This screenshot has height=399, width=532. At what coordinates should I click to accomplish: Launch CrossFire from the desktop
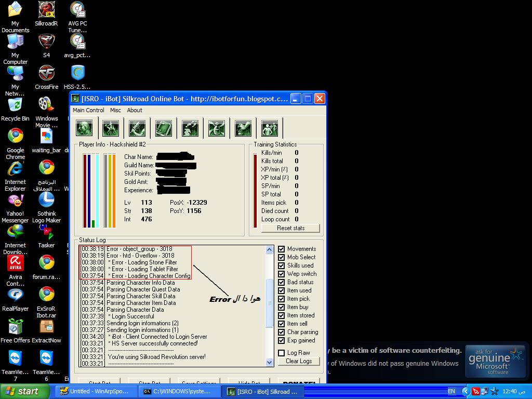tap(46, 77)
